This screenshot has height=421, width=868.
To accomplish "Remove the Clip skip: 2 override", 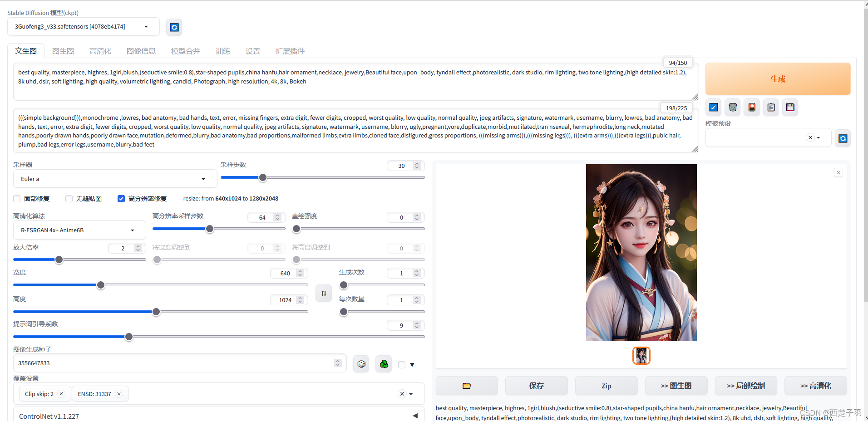I will 61,394.
